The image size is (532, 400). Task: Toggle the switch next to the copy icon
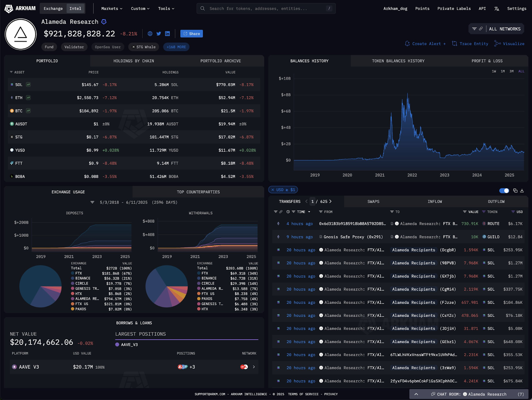[504, 191]
